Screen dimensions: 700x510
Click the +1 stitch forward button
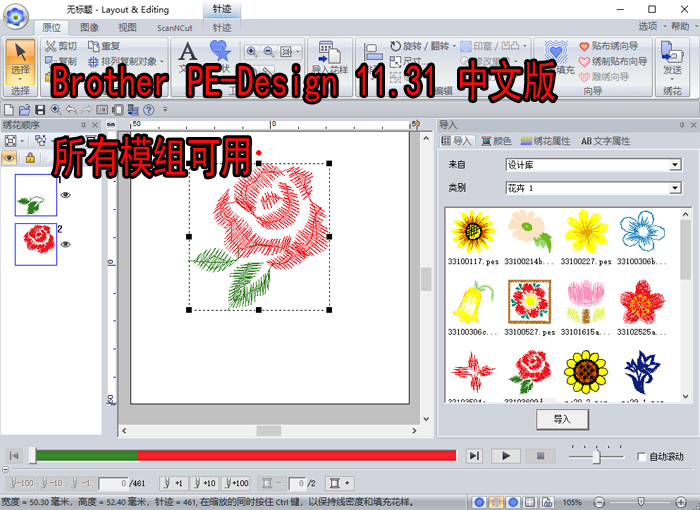point(174,483)
